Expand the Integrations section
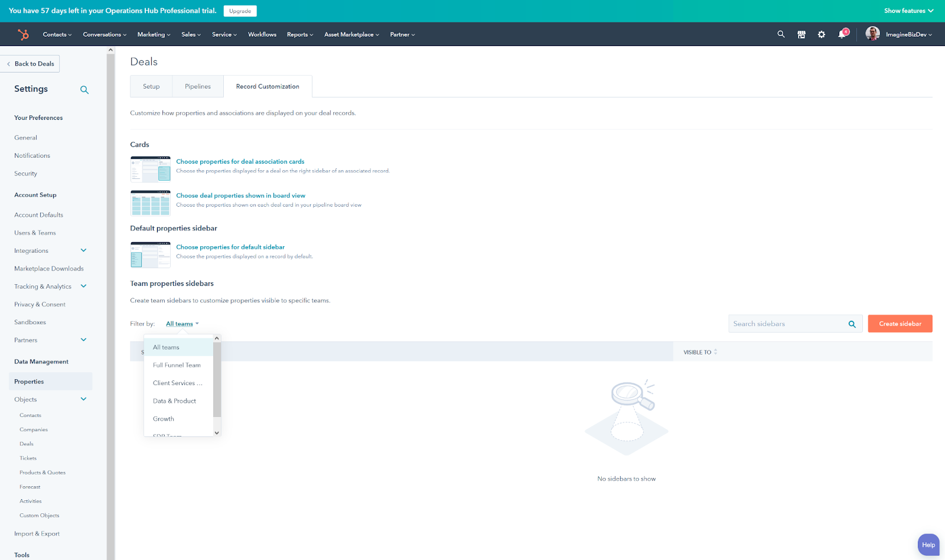 84,250
